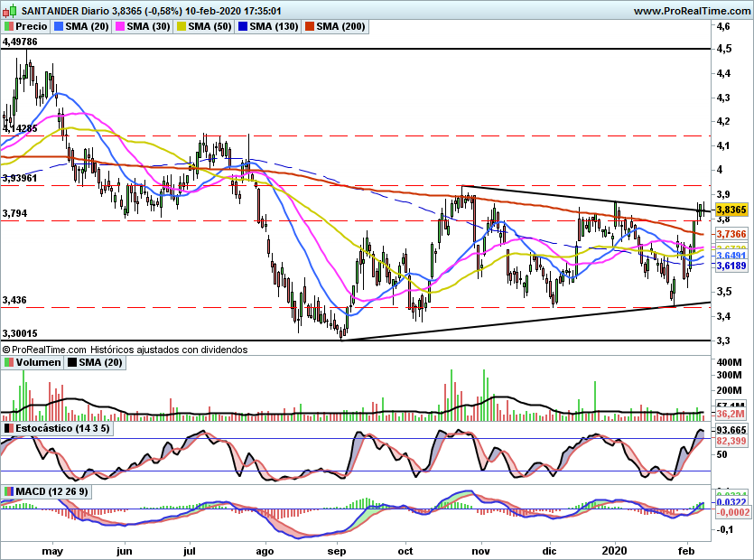Image resolution: width=754 pixels, height=560 pixels.
Task: Click the SMA (130) dark blue icon
Action: [242, 26]
